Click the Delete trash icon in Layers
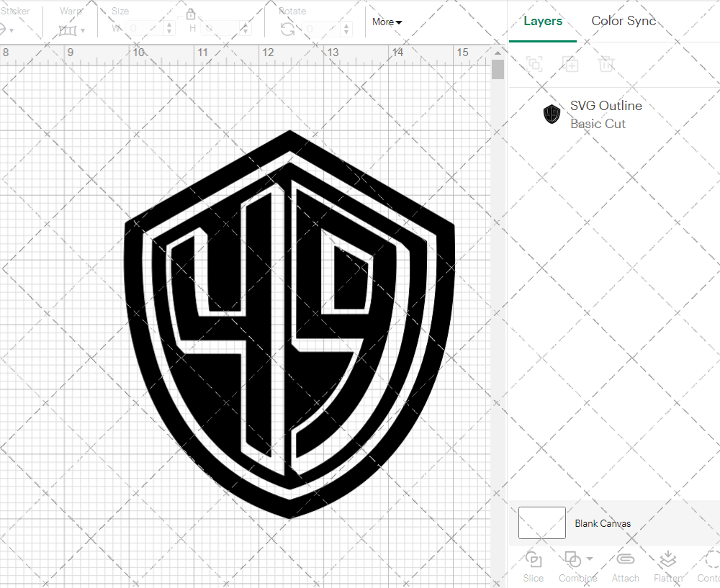The height and width of the screenshot is (588, 720). click(x=606, y=64)
